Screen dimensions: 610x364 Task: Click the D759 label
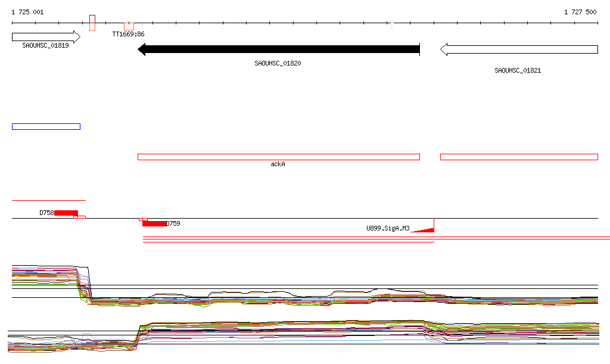coord(173,223)
